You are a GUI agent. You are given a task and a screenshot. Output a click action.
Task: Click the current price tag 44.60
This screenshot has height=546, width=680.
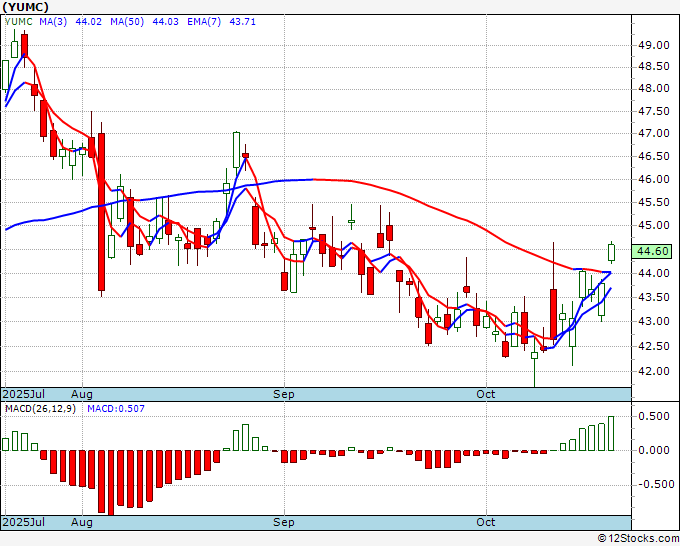click(652, 252)
